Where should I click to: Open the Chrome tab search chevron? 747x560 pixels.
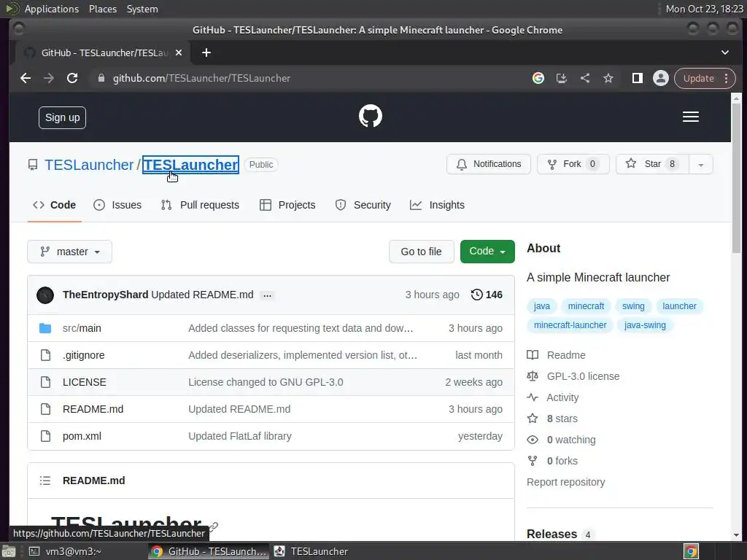click(x=724, y=52)
